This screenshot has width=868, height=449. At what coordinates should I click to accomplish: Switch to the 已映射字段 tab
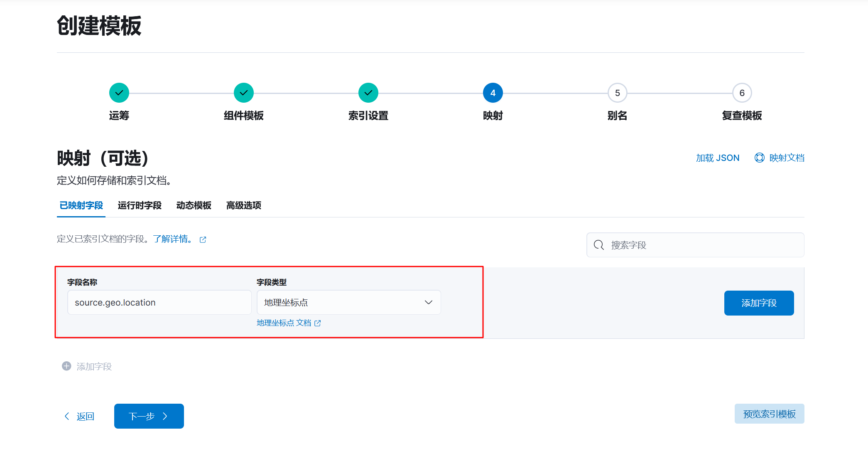coord(81,205)
